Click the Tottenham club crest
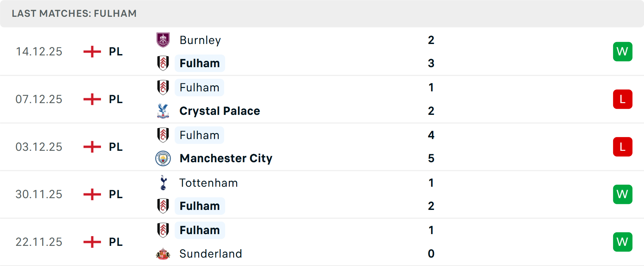Screen dimensions: 644x266 pos(163,183)
